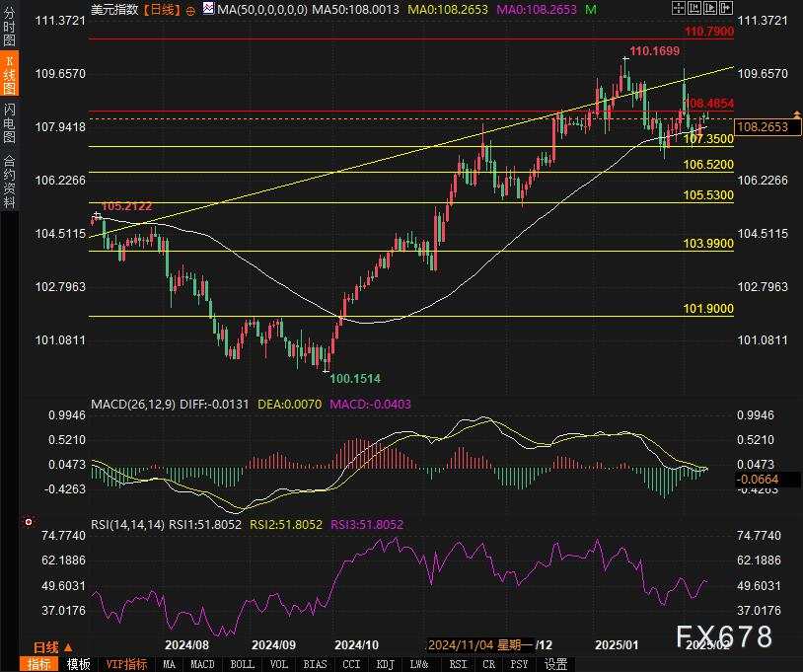Select the K线图 tab in left sidebar

coord(9,74)
